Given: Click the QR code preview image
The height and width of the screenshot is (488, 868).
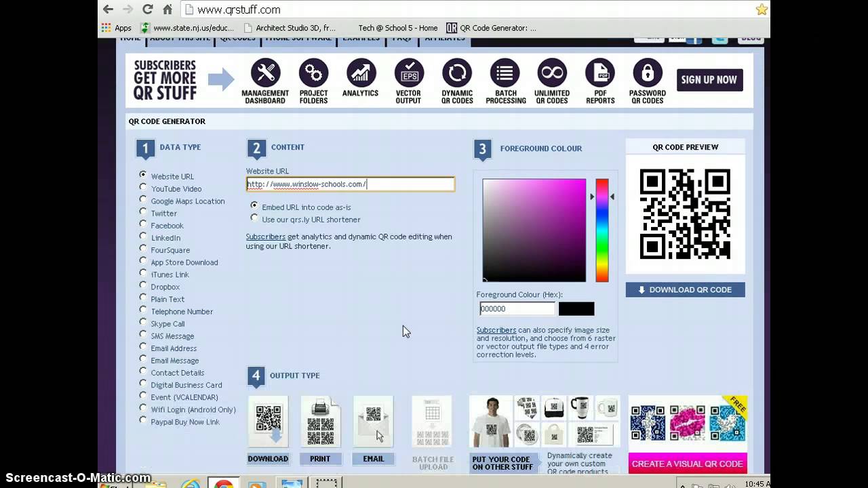Looking at the screenshot, I should pyautogui.click(x=685, y=214).
